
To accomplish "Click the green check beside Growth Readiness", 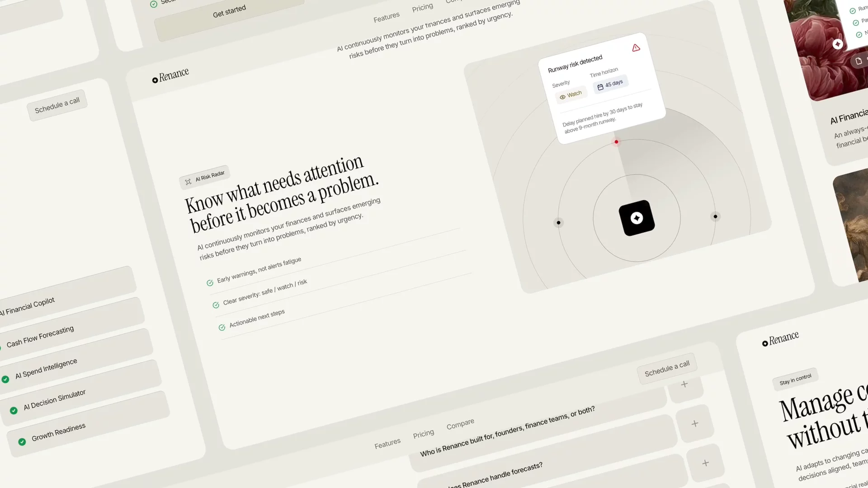I will tap(22, 441).
